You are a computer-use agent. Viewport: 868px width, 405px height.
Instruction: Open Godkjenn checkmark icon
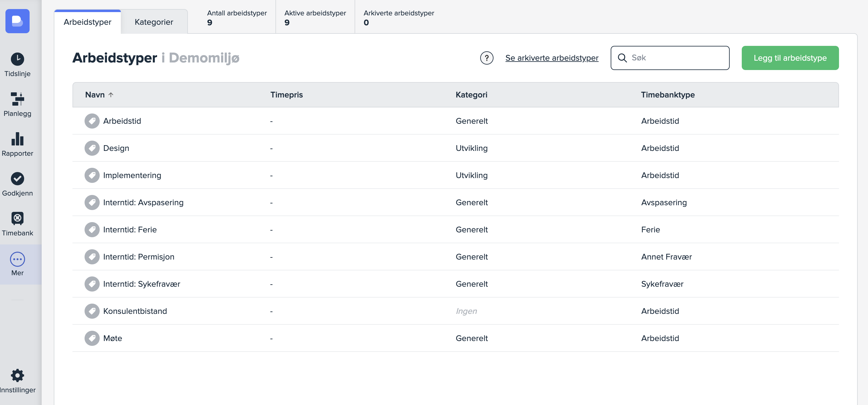coord(17,179)
